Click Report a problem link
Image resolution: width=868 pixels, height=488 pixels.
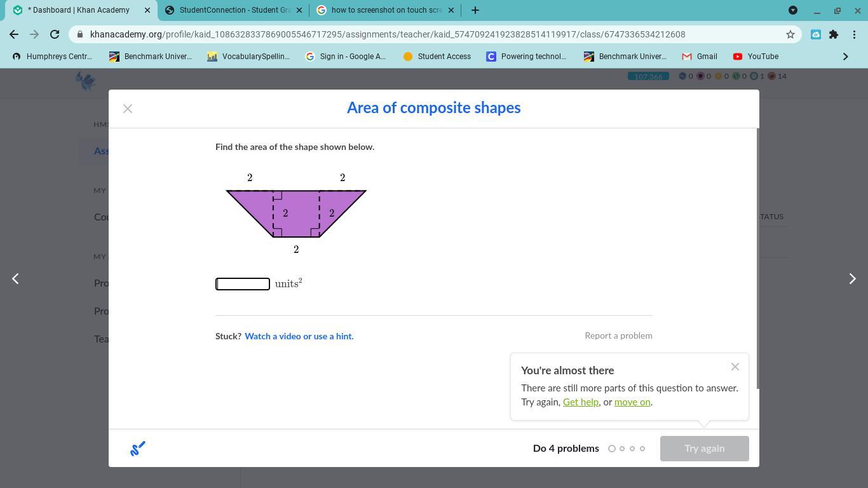[618, 335]
